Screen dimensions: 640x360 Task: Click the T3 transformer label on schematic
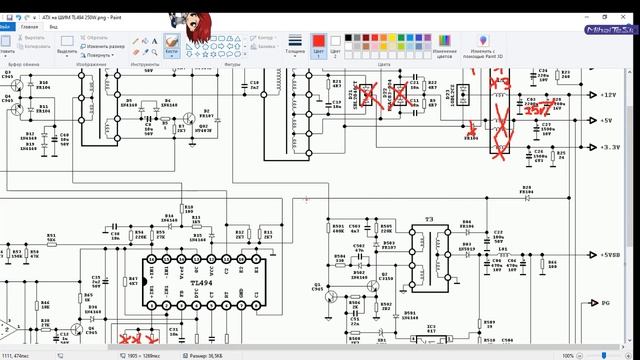(429, 220)
